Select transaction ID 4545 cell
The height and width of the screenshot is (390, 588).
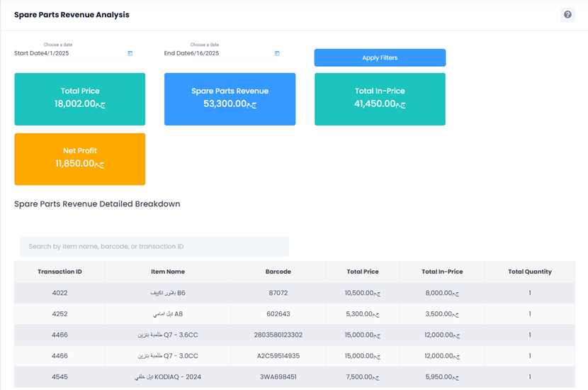[x=60, y=377]
